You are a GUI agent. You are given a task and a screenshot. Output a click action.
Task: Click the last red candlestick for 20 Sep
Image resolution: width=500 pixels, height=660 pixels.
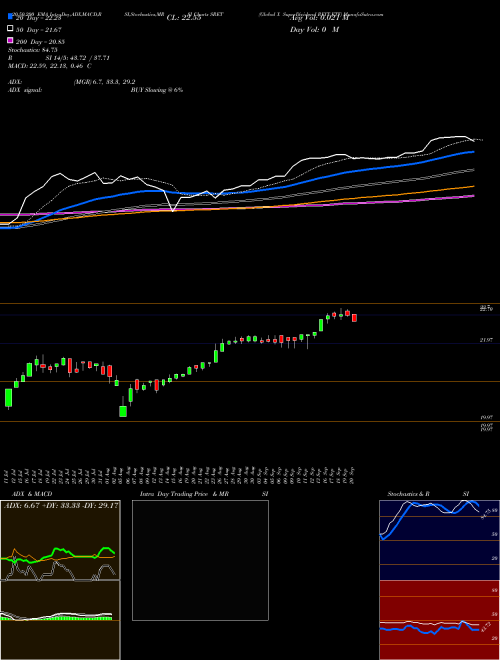tap(354, 318)
